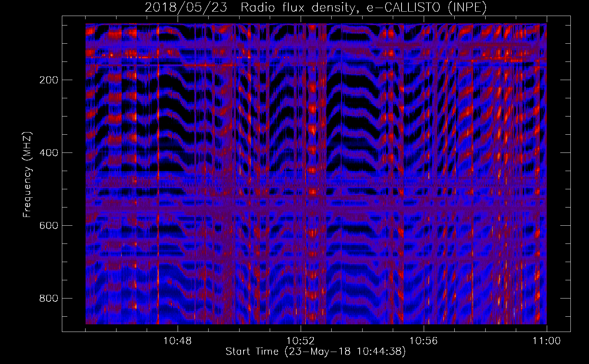Click the 11:00 time tick label

pos(547,341)
